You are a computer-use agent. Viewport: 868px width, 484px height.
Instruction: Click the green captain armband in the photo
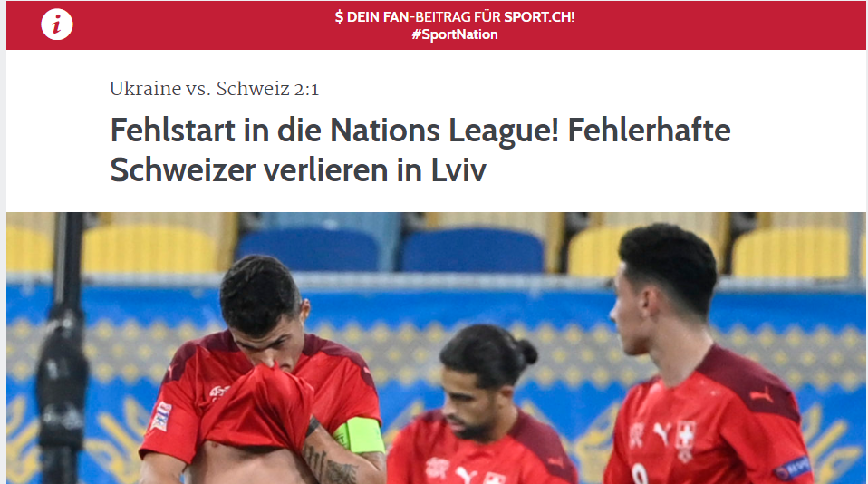(360, 435)
